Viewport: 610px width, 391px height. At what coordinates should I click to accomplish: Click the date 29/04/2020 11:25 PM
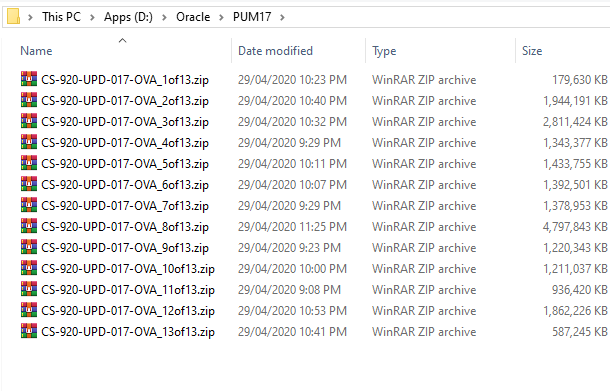pos(292,227)
